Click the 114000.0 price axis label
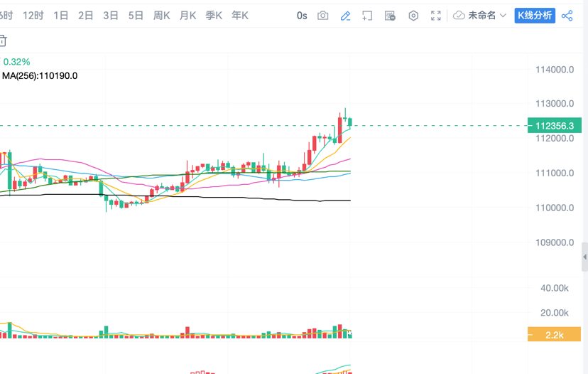 coord(555,70)
